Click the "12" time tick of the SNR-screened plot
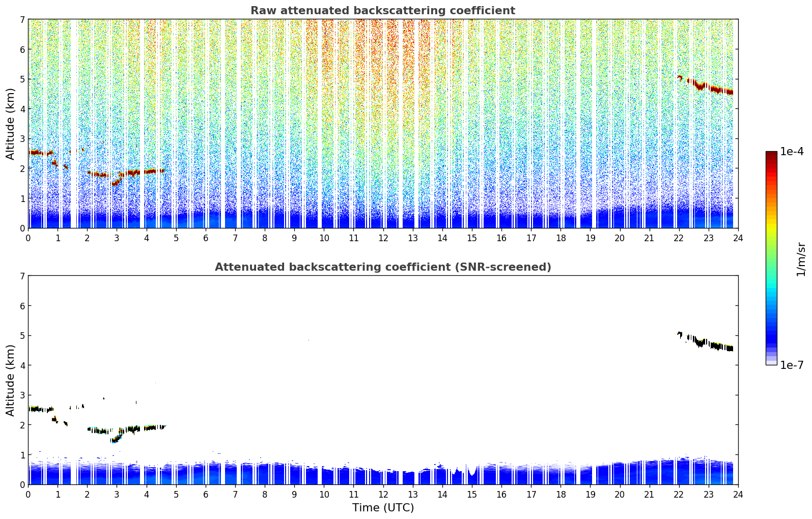This screenshot has height=519, width=812. (x=383, y=494)
